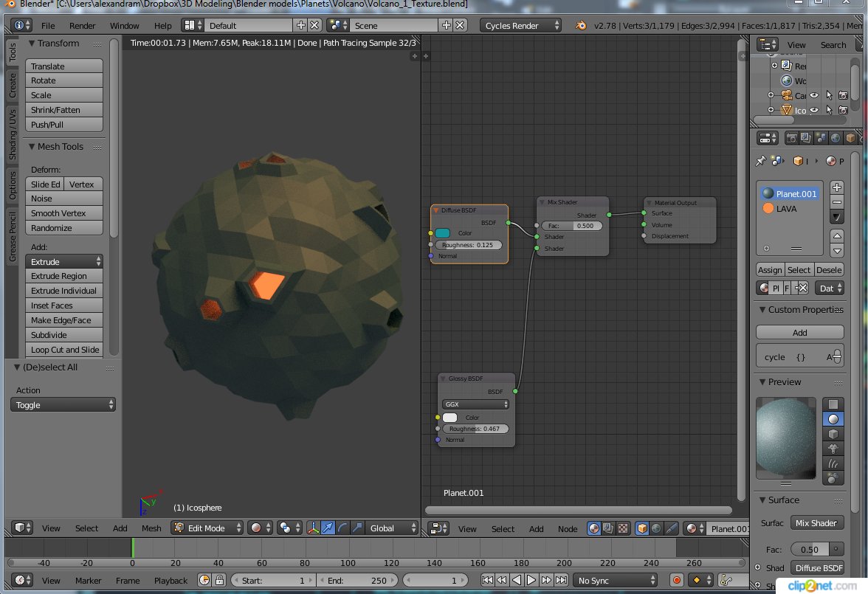Toggle visibility eye for Icosphere object
Viewport: 868px width, 594px height.
click(814, 110)
